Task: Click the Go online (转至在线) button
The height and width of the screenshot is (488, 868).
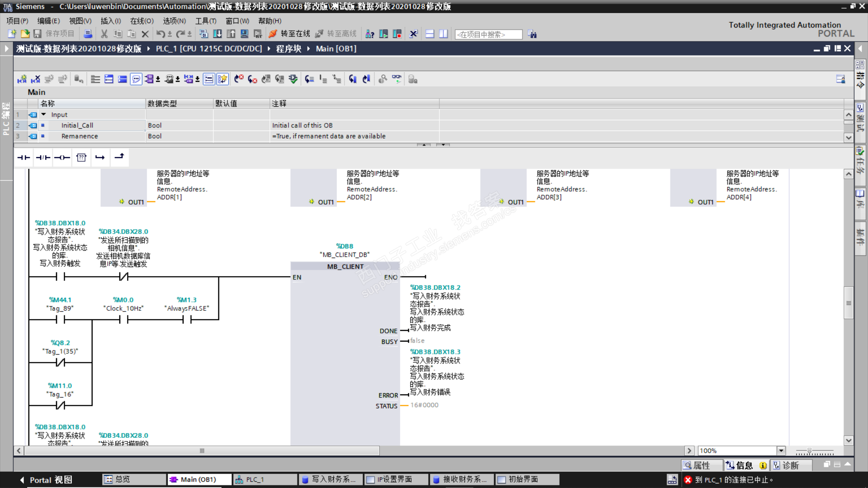Action: click(x=289, y=34)
